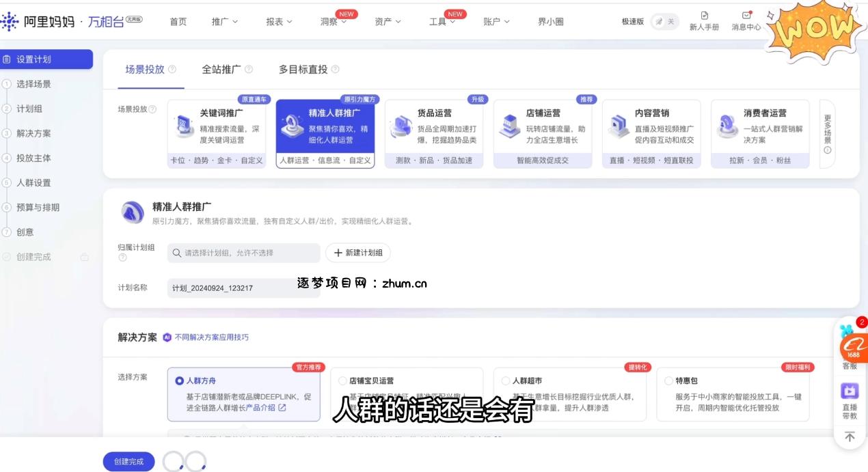Toggle the 极速版 switch
This screenshot has width=868, height=472.
tap(664, 22)
